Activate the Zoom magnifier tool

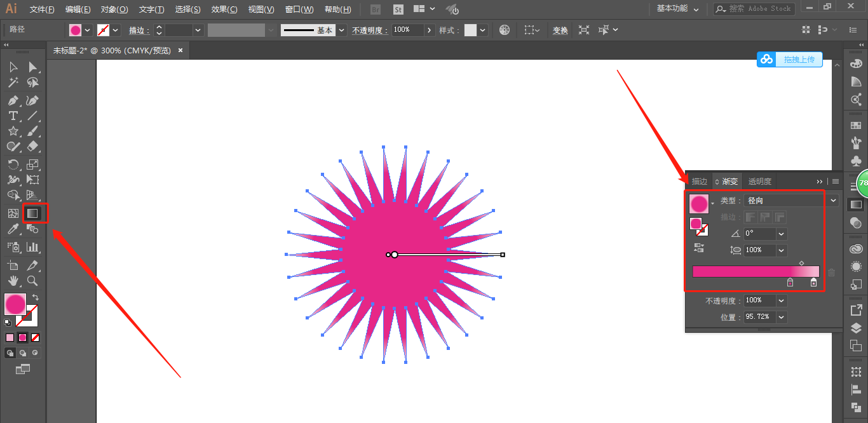[x=32, y=281]
